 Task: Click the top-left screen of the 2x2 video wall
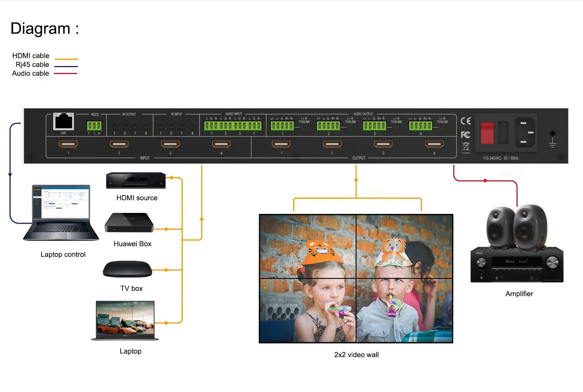click(x=307, y=245)
